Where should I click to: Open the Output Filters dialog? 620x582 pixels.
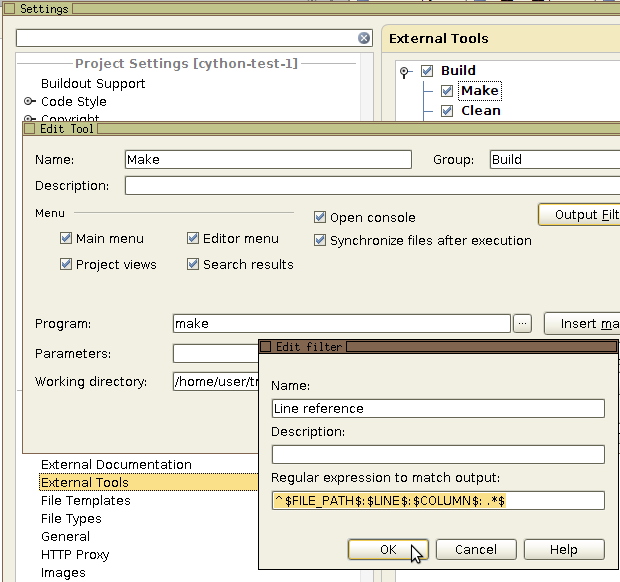click(x=579, y=215)
